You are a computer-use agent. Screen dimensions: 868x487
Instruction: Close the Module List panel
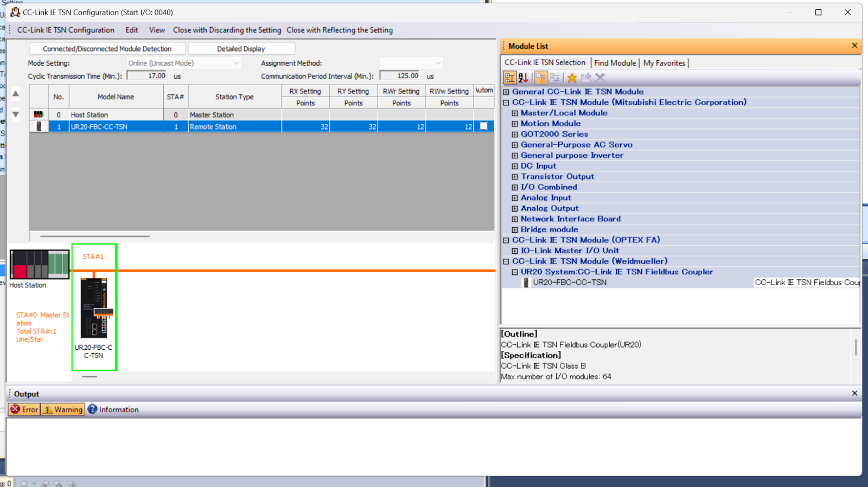tap(854, 46)
